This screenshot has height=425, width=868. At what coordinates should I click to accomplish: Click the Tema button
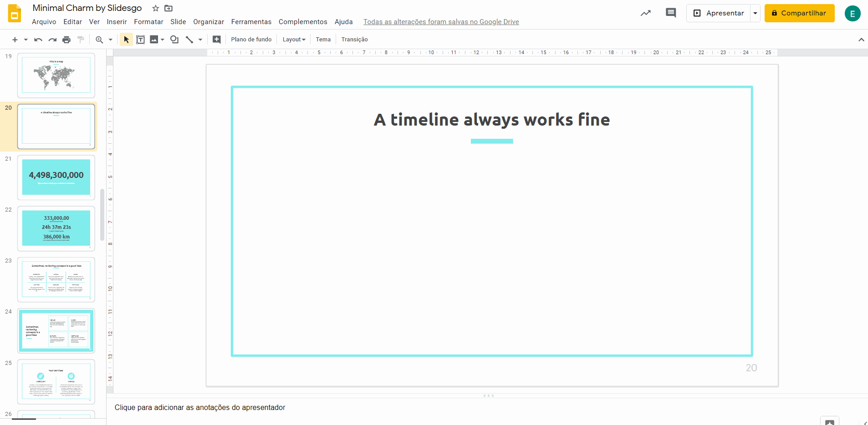tap(323, 40)
